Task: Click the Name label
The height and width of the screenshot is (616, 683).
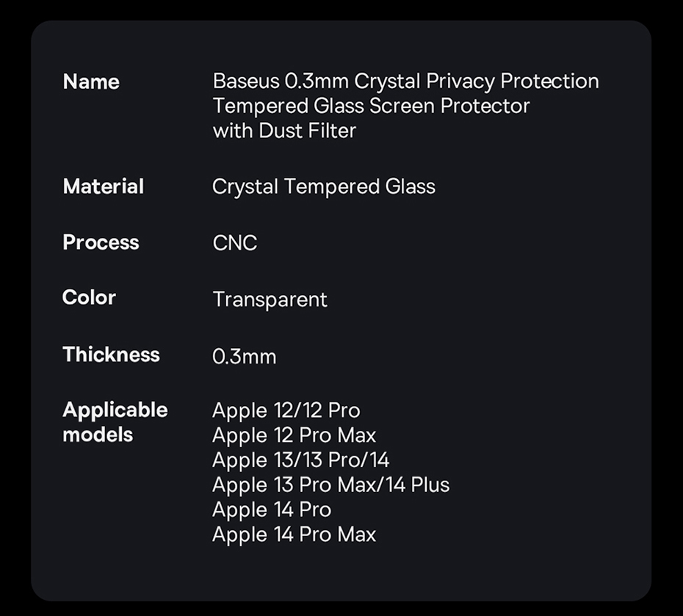Action: pyautogui.click(x=91, y=81)
